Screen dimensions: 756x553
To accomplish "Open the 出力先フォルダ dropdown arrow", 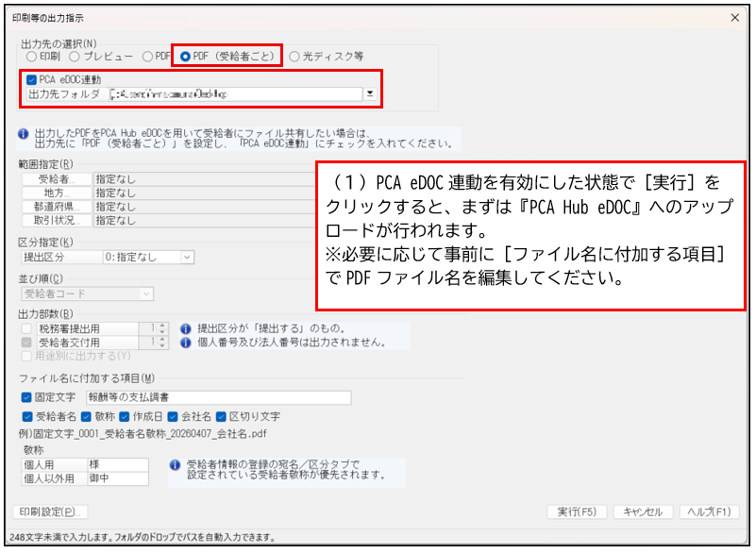I will tap(370, 93).
